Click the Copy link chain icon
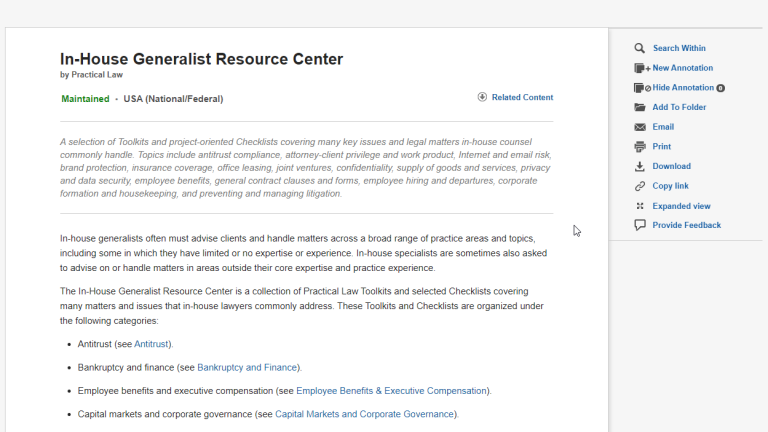The width and height of the screenshot is (768, 432). point(640,186)
